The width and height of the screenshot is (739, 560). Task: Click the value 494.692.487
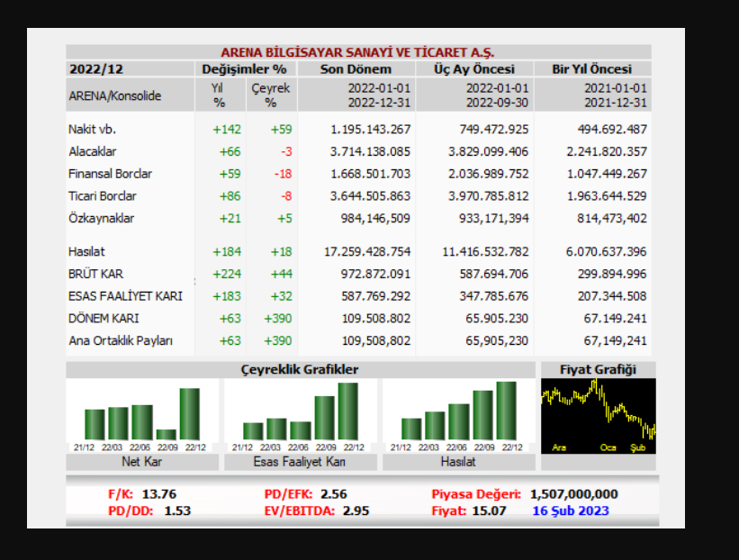612,129
